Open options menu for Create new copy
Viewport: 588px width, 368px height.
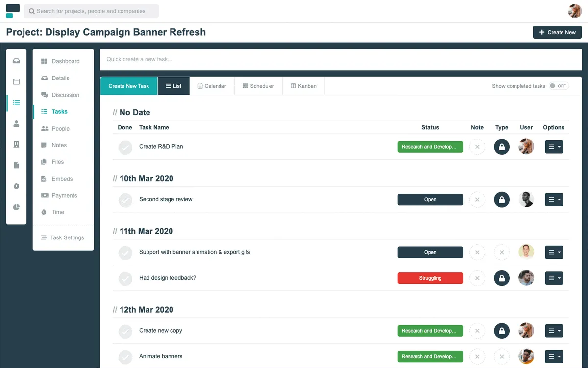click(x=554, y=331)
